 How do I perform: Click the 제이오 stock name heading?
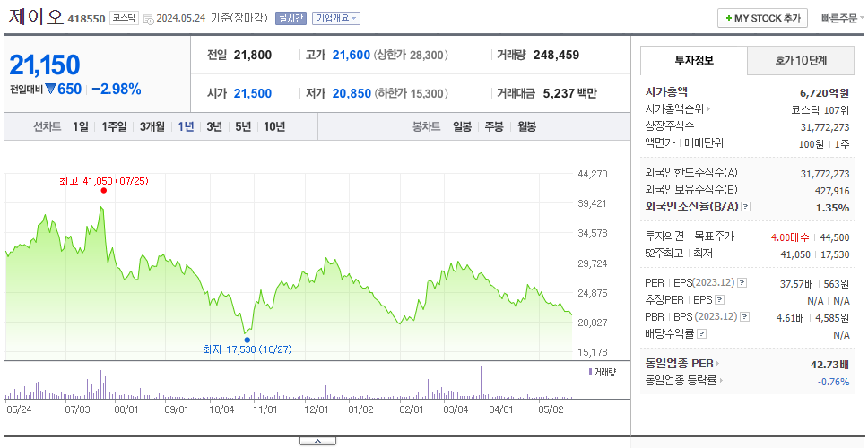point(36,17)
